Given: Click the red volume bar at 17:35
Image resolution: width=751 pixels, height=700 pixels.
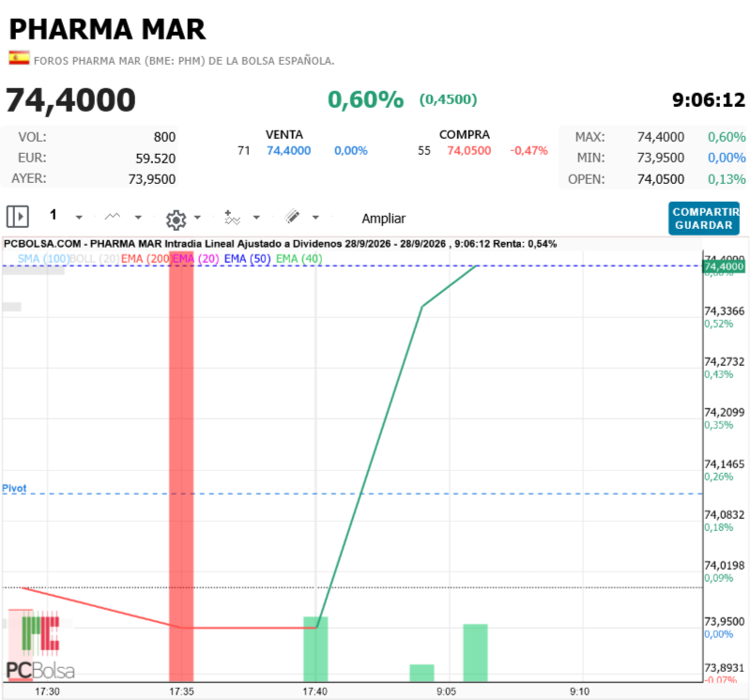Looking at the screenshot, I should 181,465.
